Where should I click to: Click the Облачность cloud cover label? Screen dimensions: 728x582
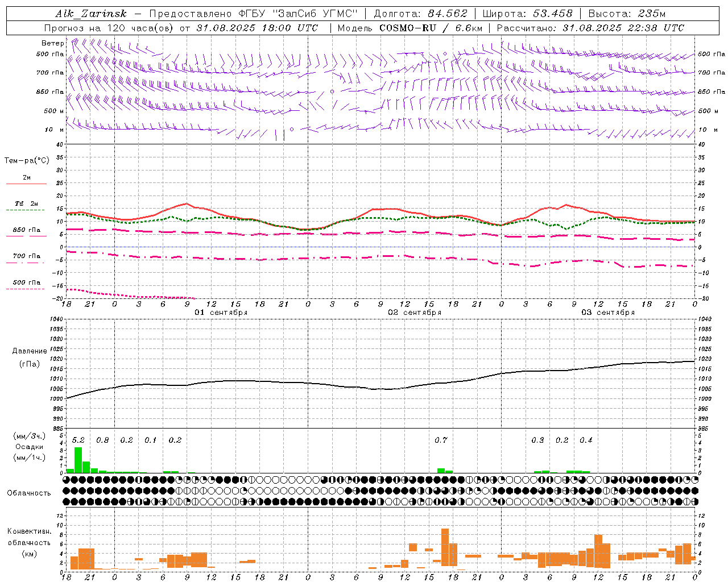point(29,493)
